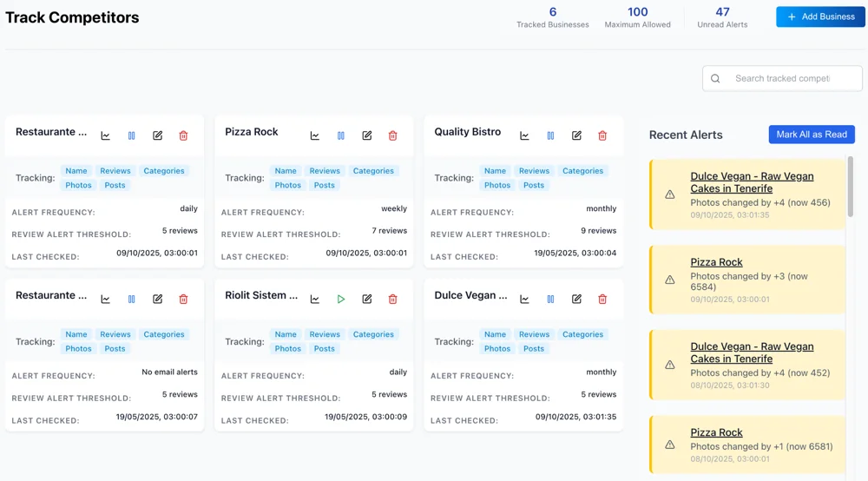View the Quality Bistro trend chart
Screen dimensions: 868x481
point(524,135)
